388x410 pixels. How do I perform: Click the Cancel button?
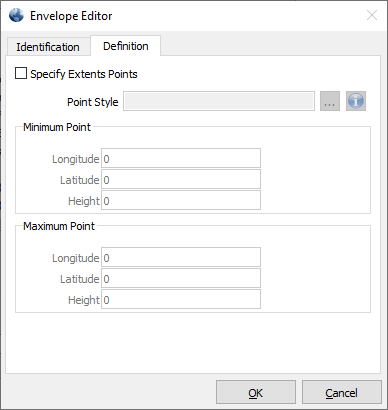coord(341,392)
